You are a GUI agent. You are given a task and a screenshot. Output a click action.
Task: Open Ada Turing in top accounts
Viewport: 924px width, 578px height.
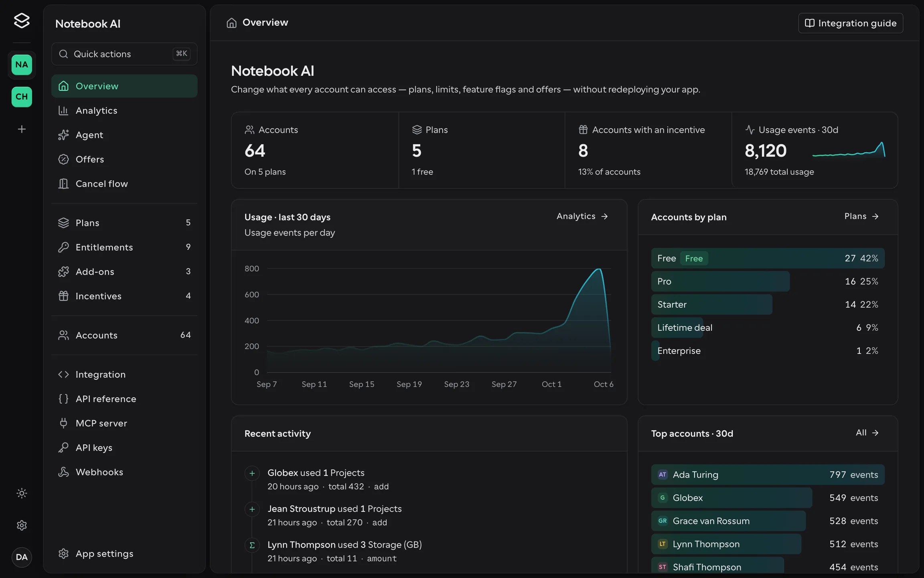[x=768, y=474]
